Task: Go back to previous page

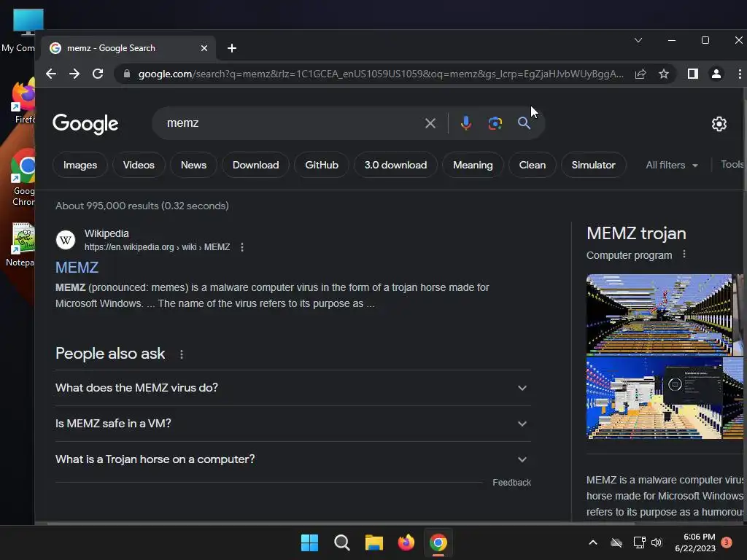Action: tap(51, 74)
